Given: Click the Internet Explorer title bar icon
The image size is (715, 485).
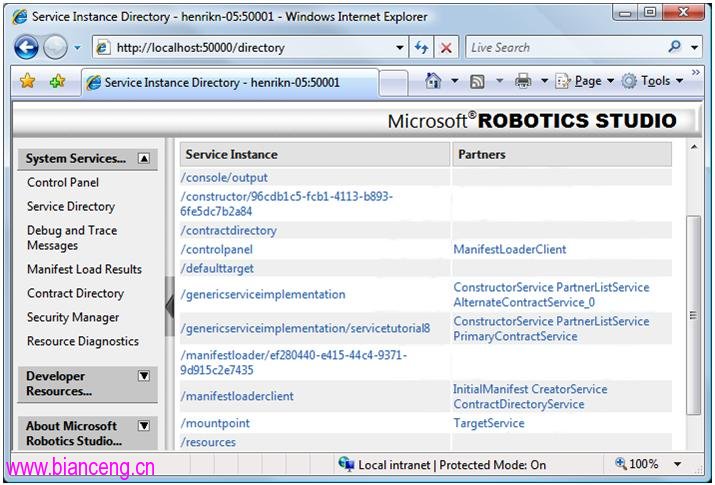Looking at the screenshot, I should click(x=19, y=17).
